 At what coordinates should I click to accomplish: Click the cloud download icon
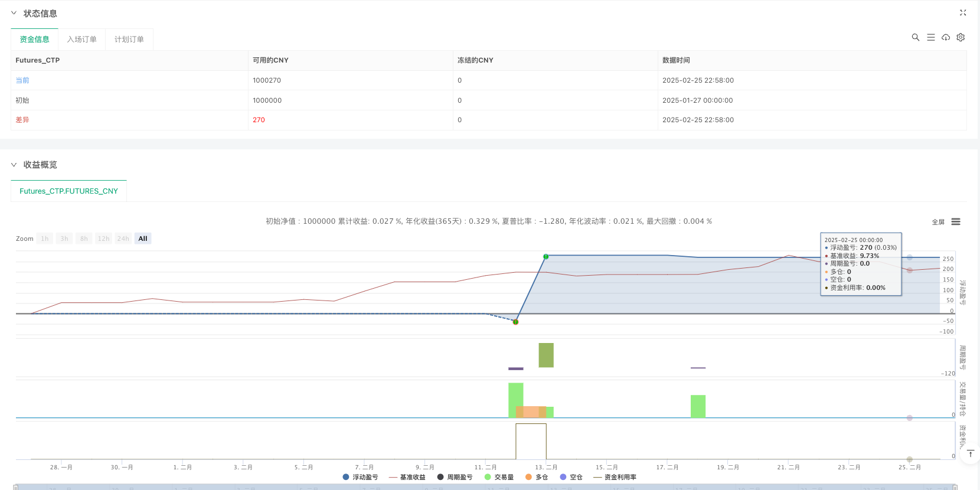coord(946,37)
